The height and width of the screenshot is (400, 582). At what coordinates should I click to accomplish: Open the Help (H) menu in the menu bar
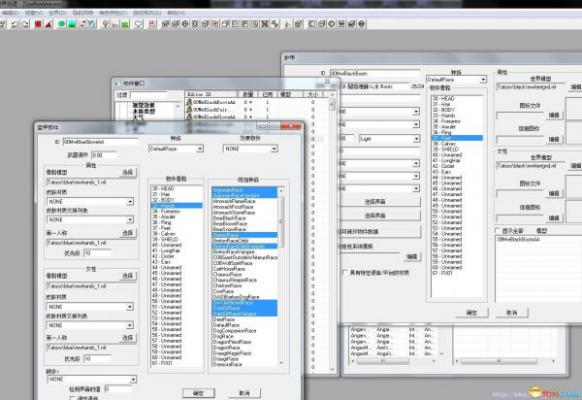[x=177, y=13]
